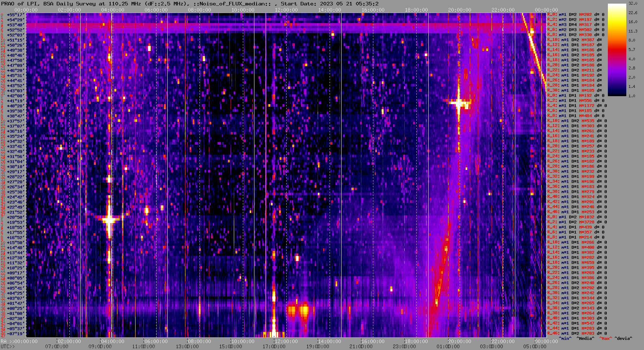The width and height of the screenshot is (644, 350).
Task: Click the '11.3' color scale value
Action: coord(633,31)
